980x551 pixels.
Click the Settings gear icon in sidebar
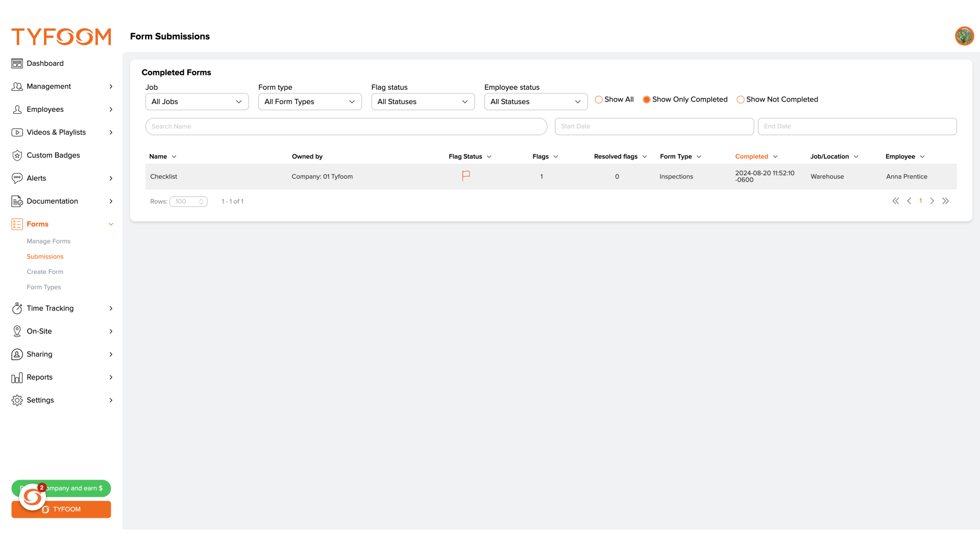coord(17,400)
